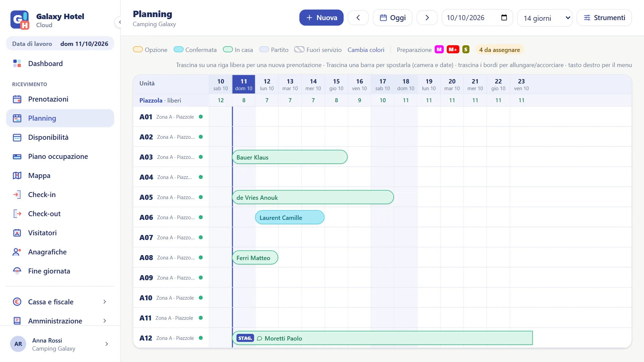Click the Data di lavoro date

tap(84, 44)
